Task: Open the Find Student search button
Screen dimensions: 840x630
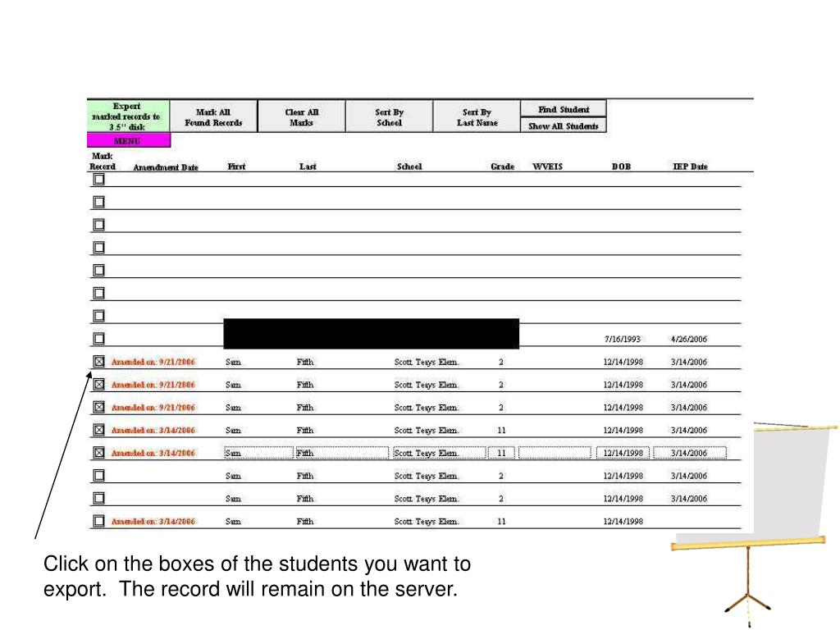Action: (x=564, y=109)
